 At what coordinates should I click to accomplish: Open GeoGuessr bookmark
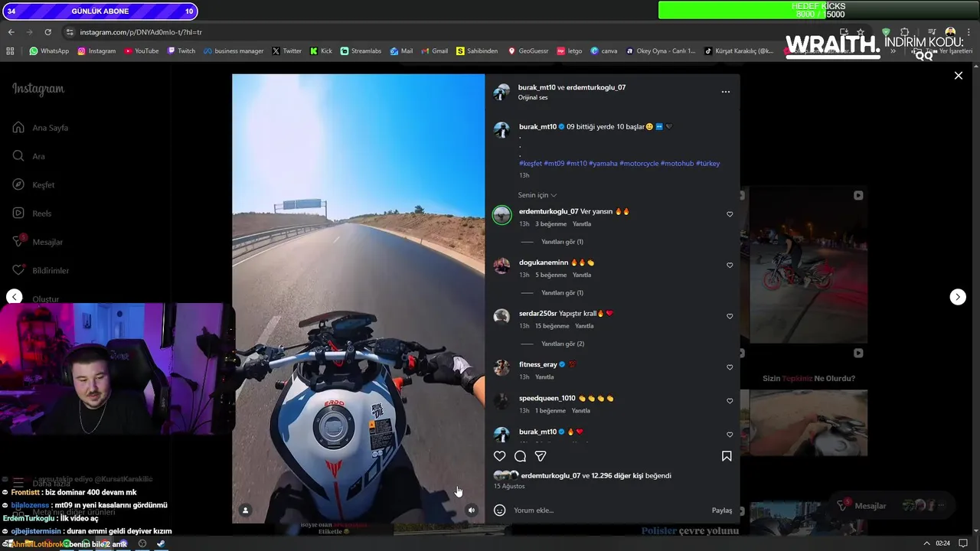(528, 51)
